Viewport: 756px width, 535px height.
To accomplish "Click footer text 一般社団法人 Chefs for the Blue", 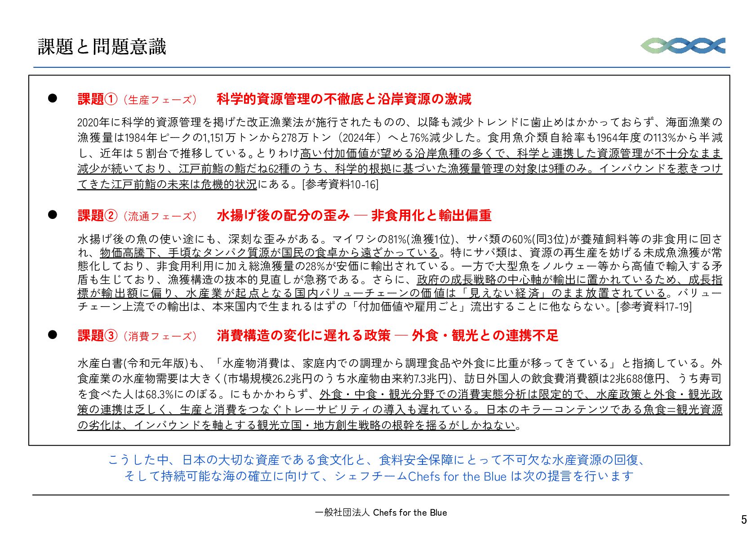I will (x=381, y=513).
